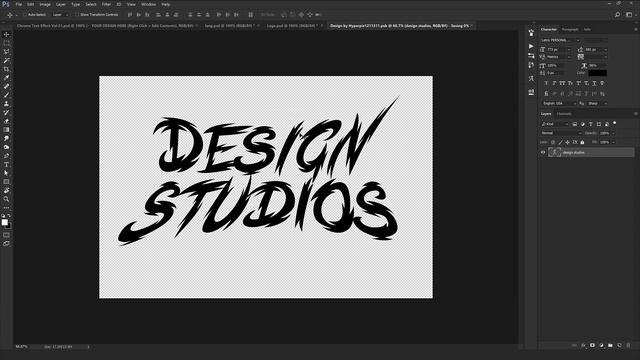The image size is (640, 360).
Task: Open the English: USA language dropdown
Action: point(559,104)
